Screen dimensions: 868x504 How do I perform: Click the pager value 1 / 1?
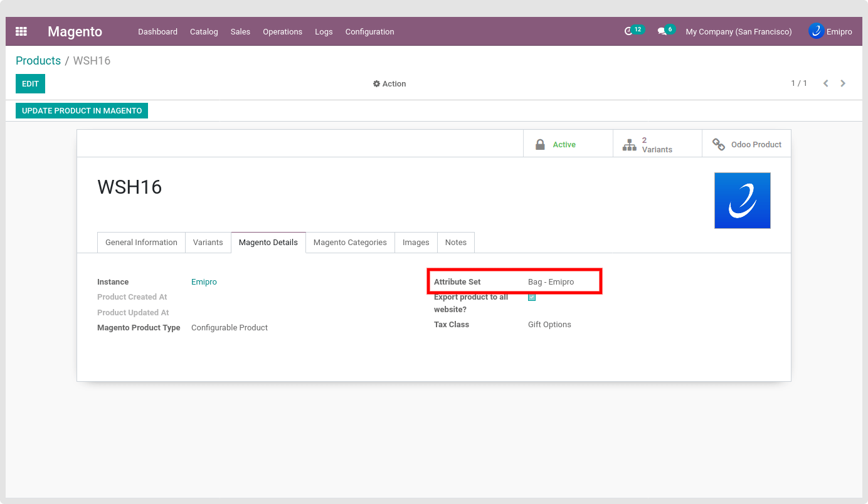pos(799,83)
